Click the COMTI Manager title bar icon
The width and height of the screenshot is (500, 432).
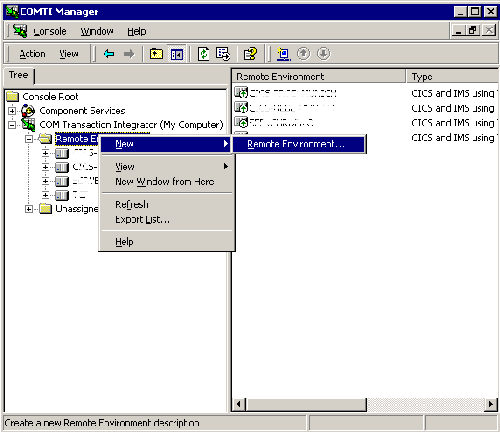tap(12, 11)
